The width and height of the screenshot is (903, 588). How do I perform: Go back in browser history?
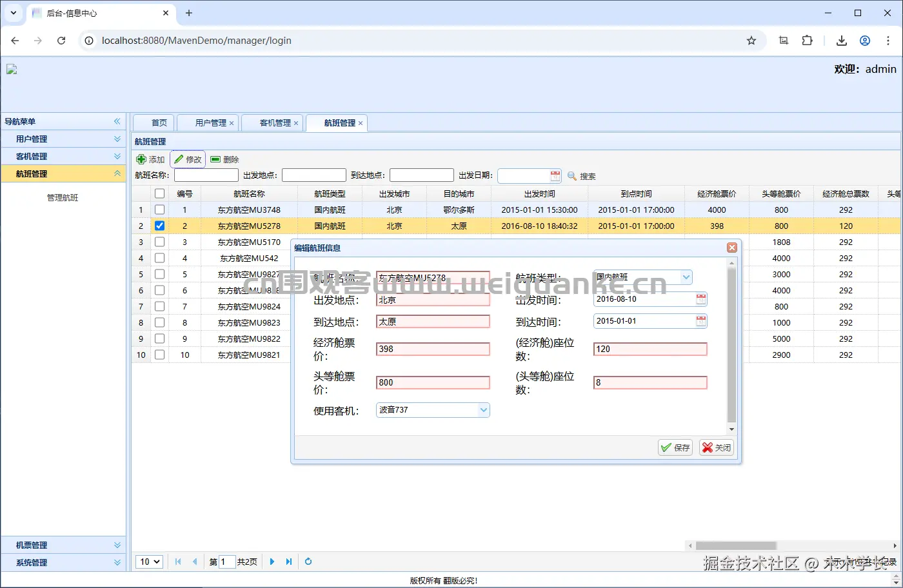[x=15, y=41]
